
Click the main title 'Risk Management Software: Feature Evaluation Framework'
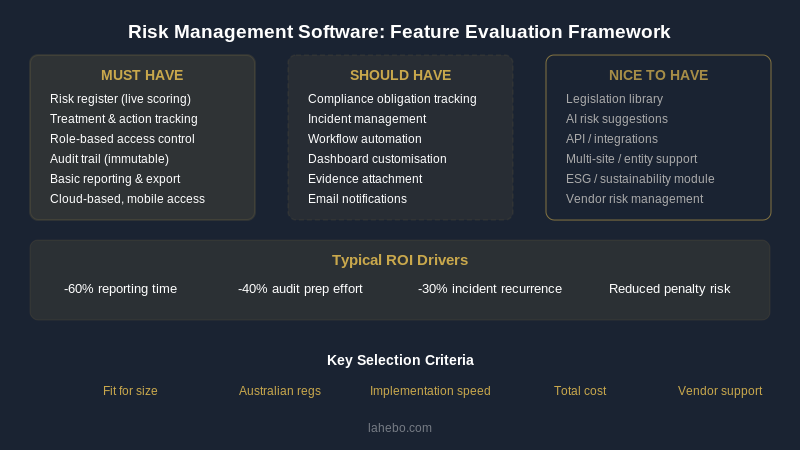(399, 32)
